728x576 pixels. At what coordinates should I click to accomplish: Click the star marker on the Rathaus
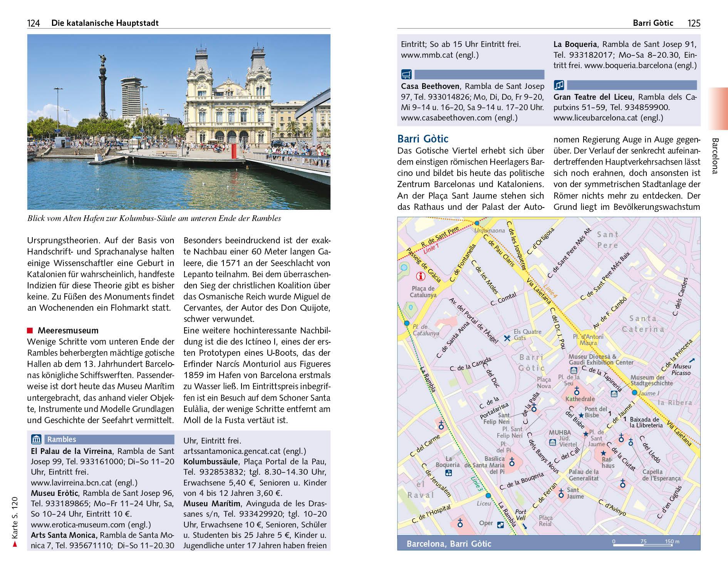point(603,453)
